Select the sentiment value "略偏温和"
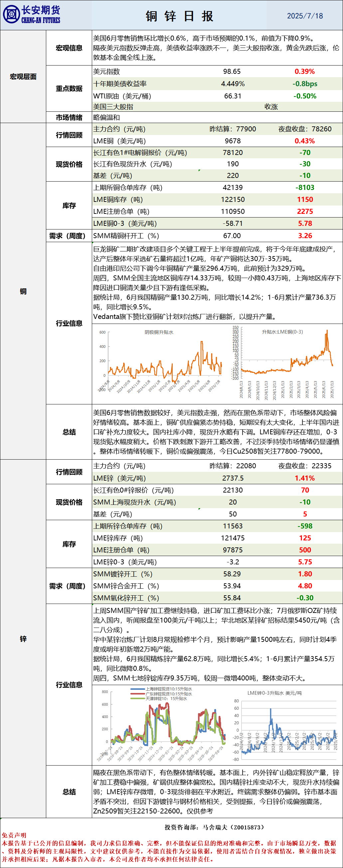The height and width of the screenshot is (868, 343). (106, 117)
